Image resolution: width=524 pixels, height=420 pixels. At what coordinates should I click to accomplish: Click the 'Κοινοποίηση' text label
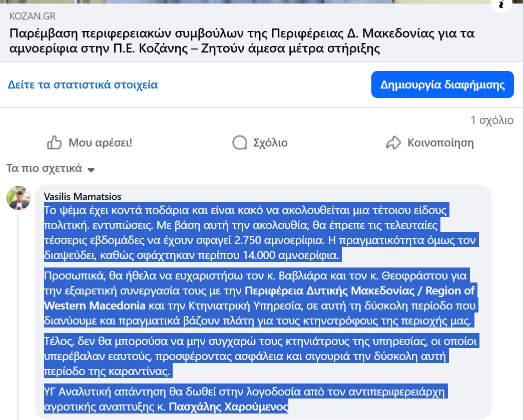[x=440, y=143]
